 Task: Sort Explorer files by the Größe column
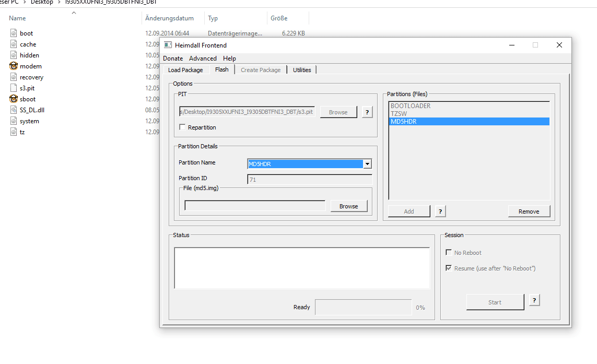tap(279, 18)
